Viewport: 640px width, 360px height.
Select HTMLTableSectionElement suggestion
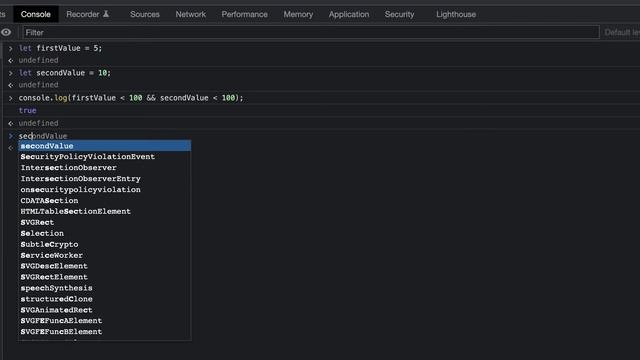click(x=104, y=211)
